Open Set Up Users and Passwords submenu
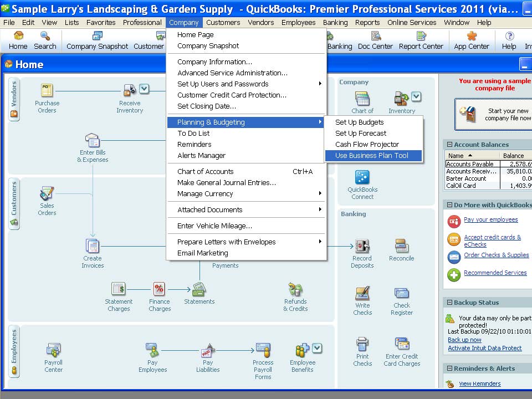 [x=246, y=84]
